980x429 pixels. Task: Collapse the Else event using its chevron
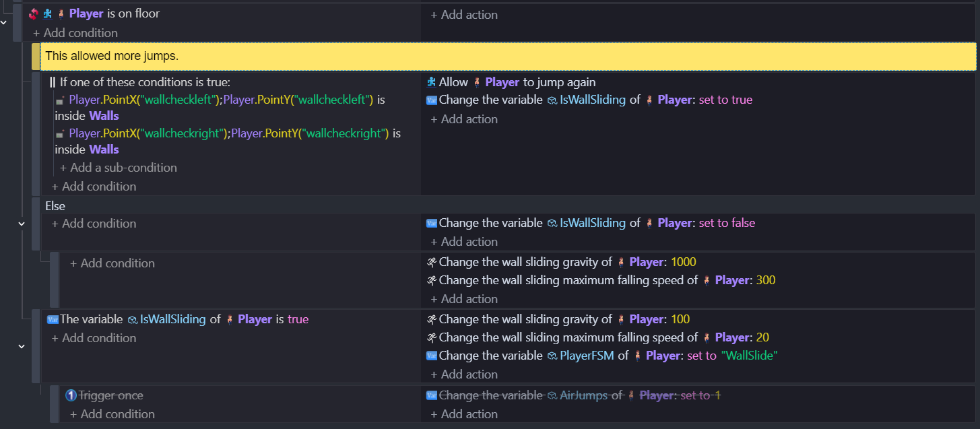[x=21, y=223]
